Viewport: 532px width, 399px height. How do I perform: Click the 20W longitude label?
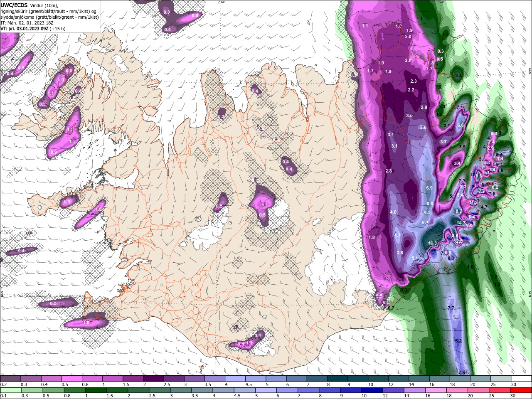221,2
